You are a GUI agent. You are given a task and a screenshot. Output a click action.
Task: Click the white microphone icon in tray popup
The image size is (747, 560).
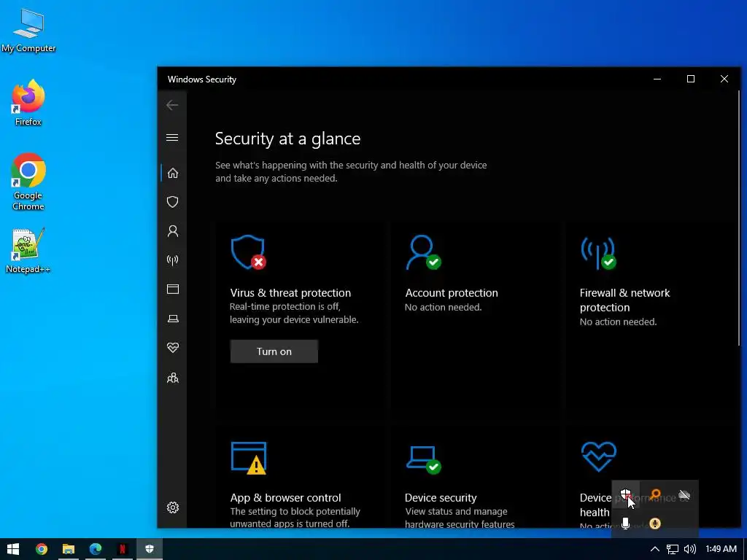[625, 524]
